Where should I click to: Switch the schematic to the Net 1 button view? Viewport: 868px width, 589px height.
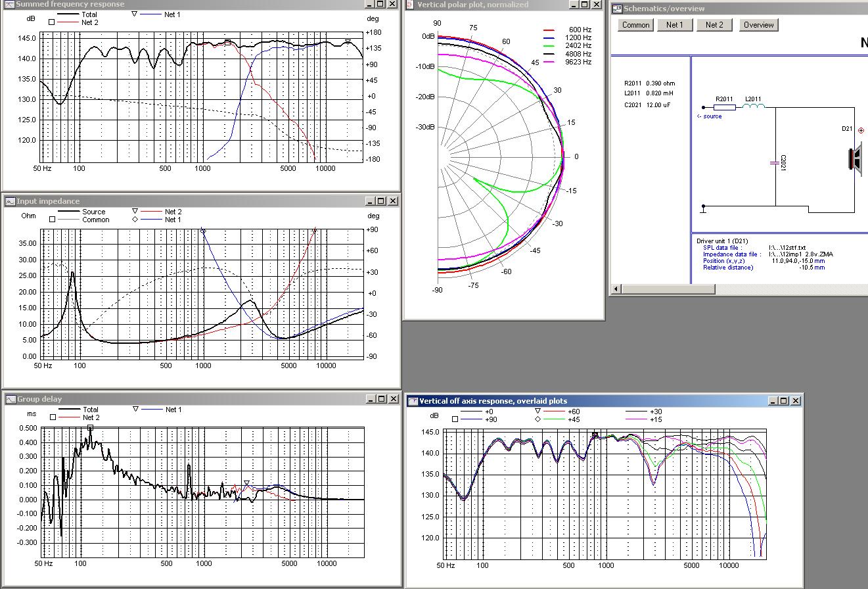coord(675,25)
